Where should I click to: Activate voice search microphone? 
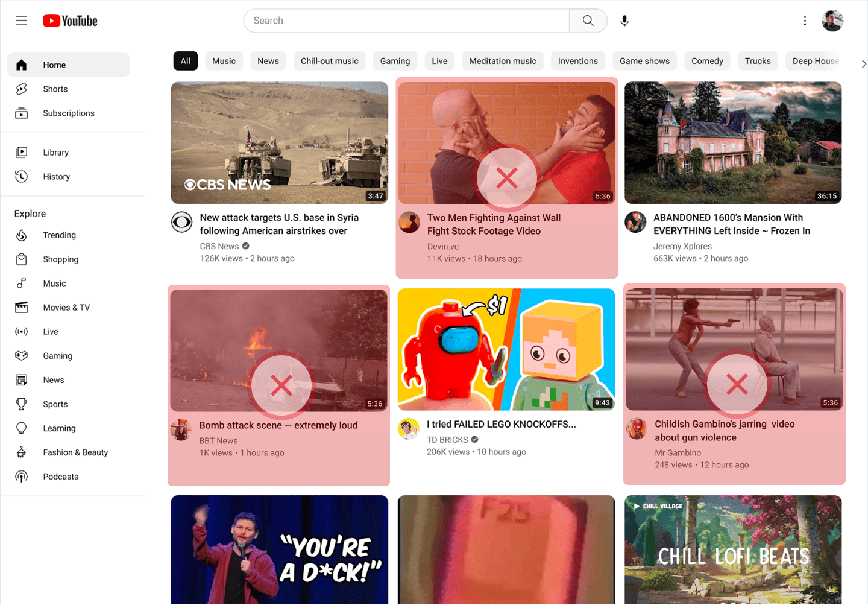tap(624, 21)
